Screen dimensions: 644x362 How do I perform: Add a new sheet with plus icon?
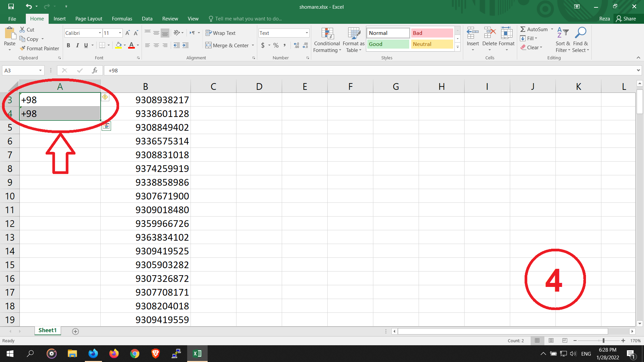tap(75, 331)
